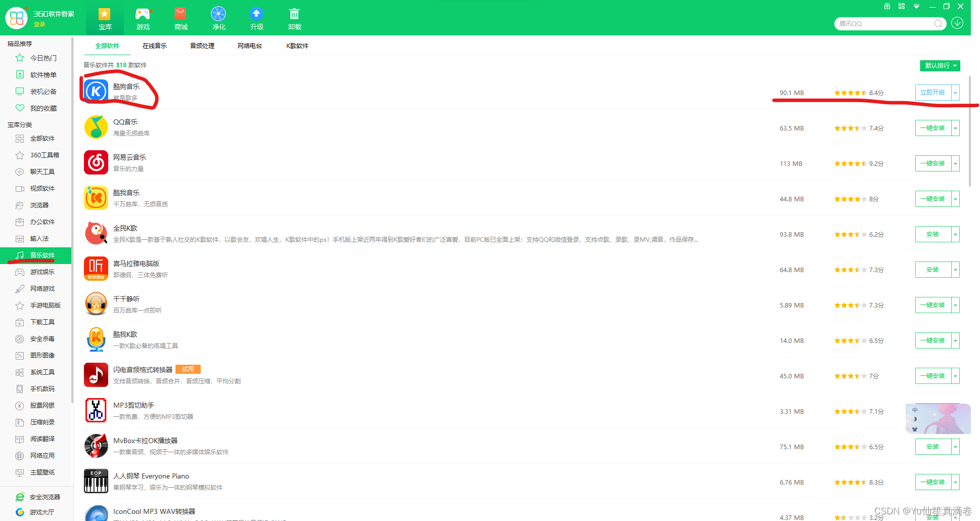Select 音乐软件 in the sidebar
The width and height of the screenshot is (980, 521).
coord(36,255)
